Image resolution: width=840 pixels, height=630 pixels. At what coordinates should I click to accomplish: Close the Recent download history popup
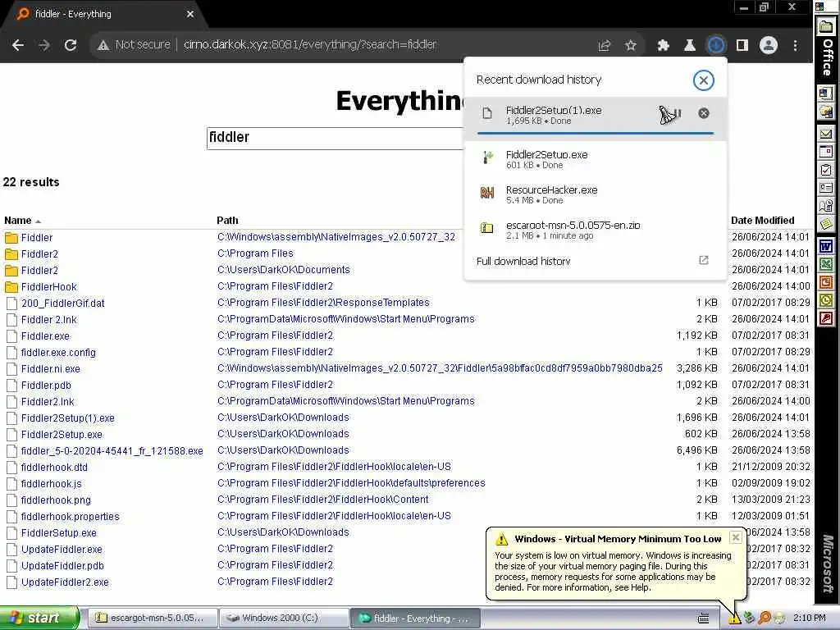coord(703,80)
